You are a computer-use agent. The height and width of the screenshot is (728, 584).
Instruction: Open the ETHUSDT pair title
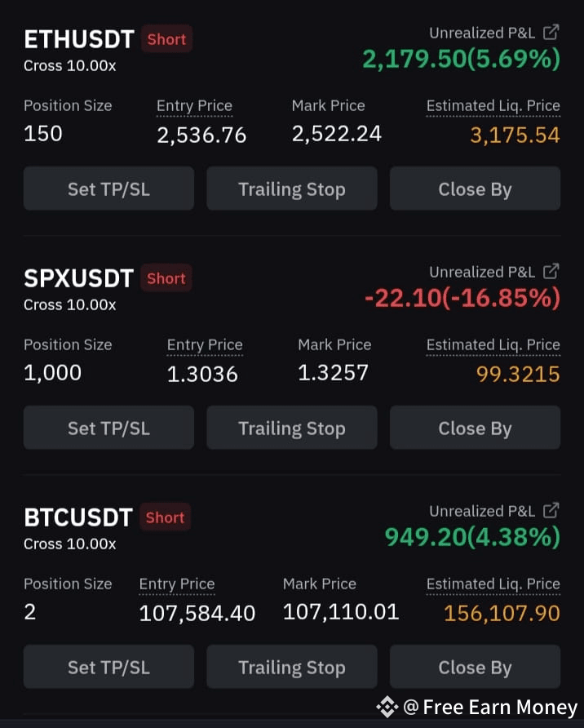click(x=79, y=39)
